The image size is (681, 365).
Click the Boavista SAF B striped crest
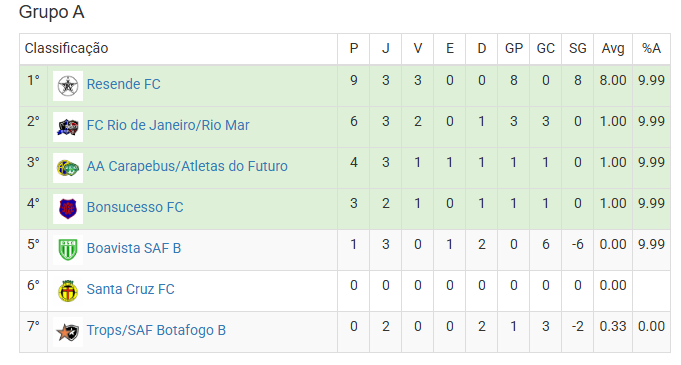tap(68, 250)
